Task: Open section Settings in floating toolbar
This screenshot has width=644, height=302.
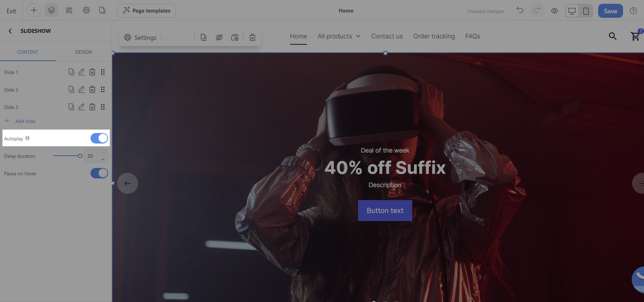Action: [x=140, y=37]
